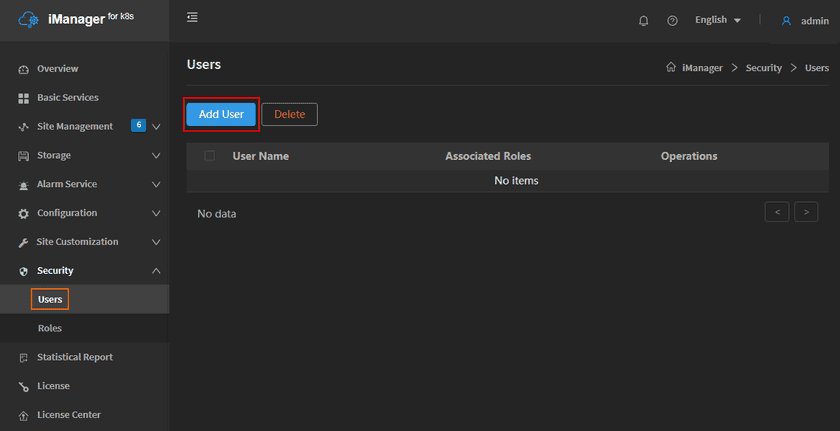This screenshot has width=840, height=431.
Task: Expand the Storage submenu chevron
Action: pyautogui.click(x=156, y=156)
